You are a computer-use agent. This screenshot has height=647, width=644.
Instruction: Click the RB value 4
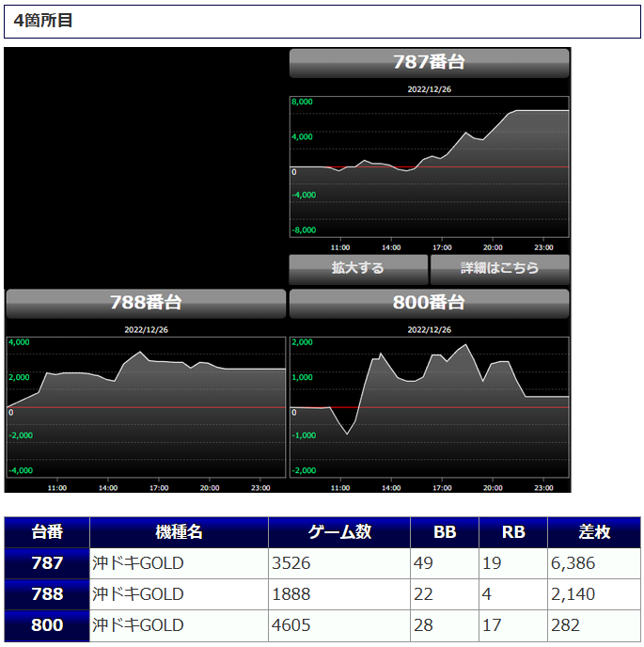487,594
